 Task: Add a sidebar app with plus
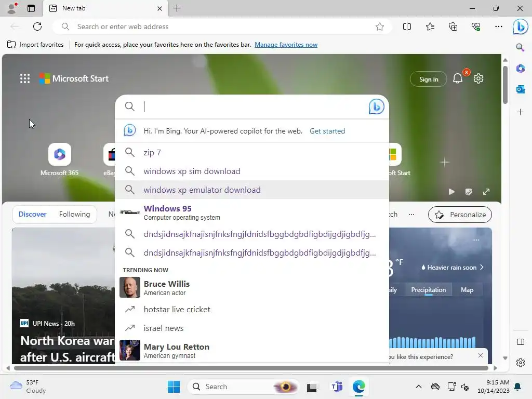click(520, 112)
